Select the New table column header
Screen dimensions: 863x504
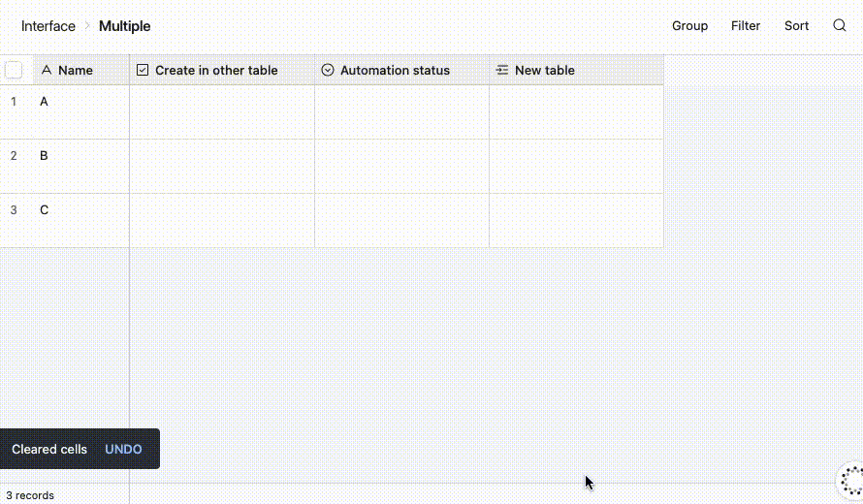point(576,70)
